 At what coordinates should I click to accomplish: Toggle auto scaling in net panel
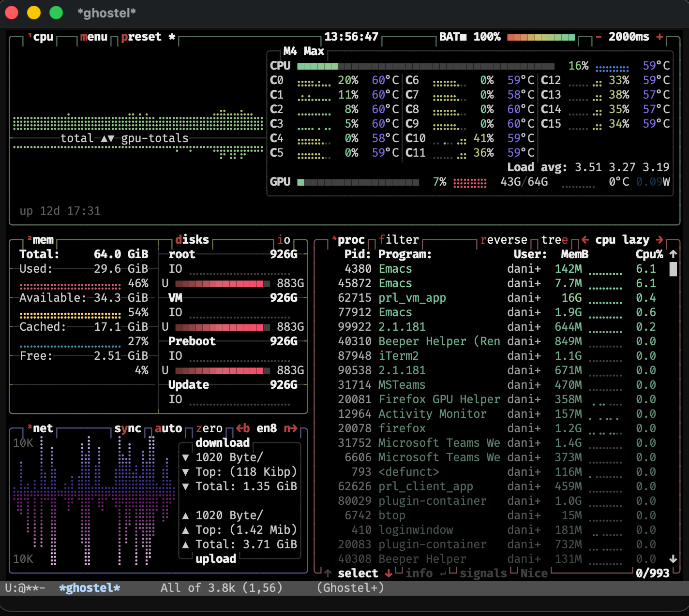pos(168,428)
